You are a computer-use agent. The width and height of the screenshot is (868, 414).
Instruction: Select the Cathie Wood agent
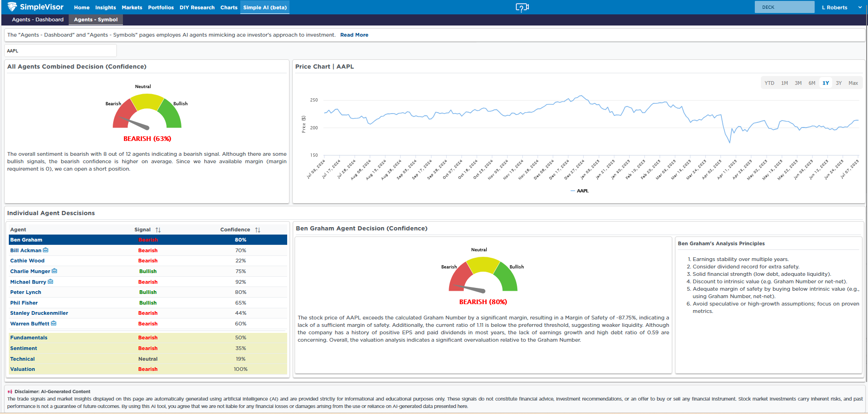point(27,261)
